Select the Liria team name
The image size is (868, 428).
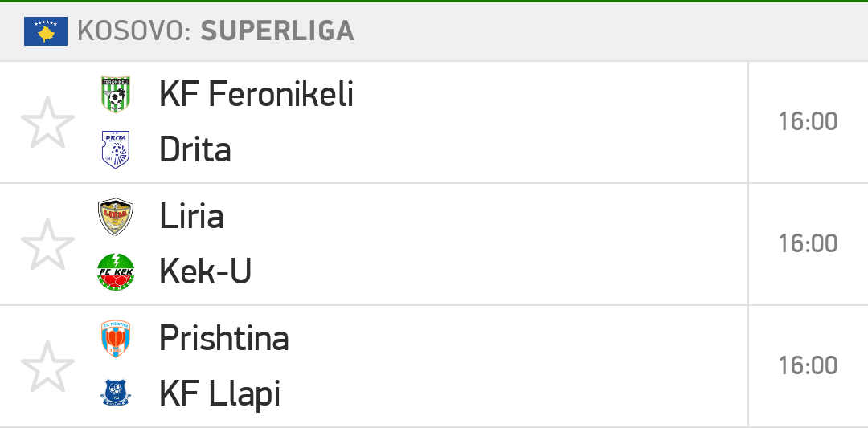(191, 216)
